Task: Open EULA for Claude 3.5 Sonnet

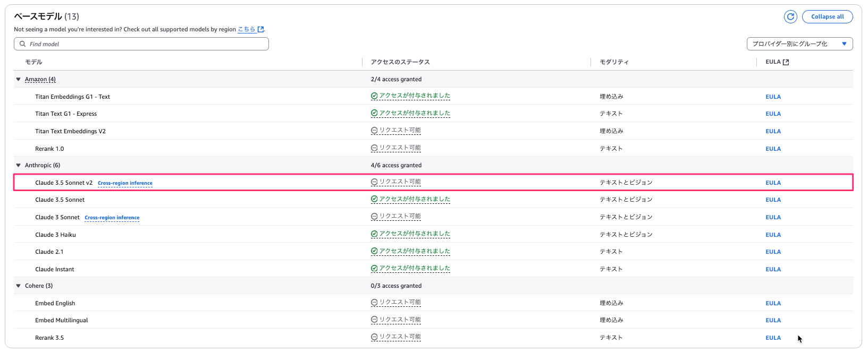Action: pos(773,200)
